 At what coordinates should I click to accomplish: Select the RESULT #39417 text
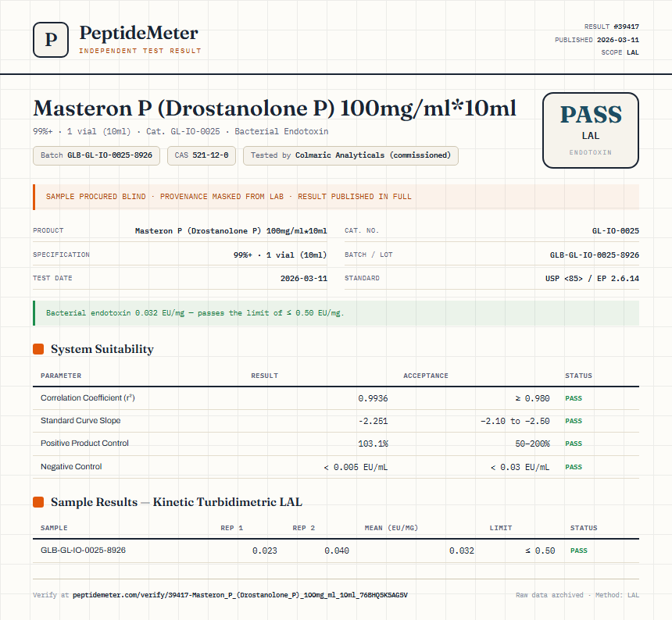point(612,27)
